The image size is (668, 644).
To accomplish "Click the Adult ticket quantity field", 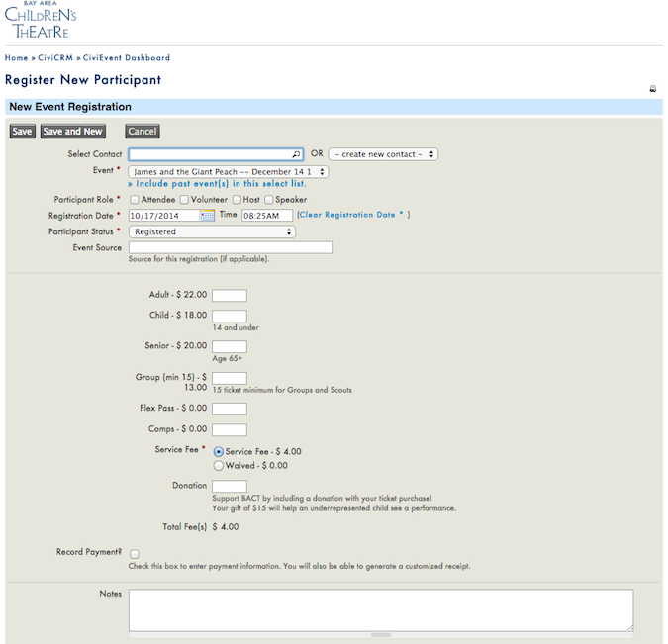I will pos(230,295).
